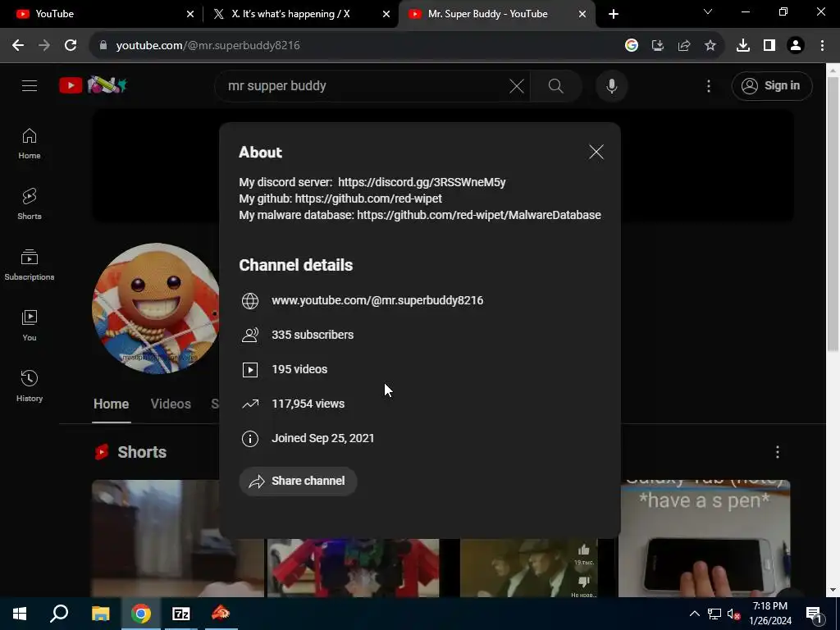
Task: Click the Sign in button
Action: [x=771, y=85]
